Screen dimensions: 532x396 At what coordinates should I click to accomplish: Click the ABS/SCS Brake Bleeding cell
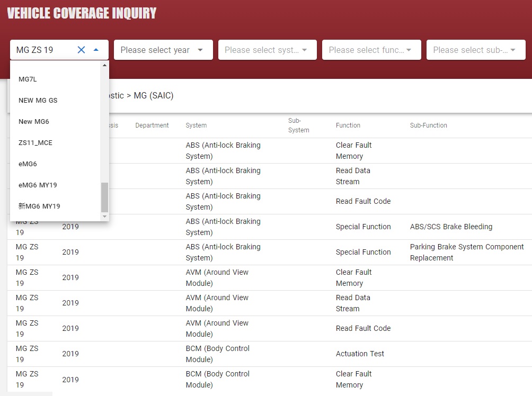point(451,227)
